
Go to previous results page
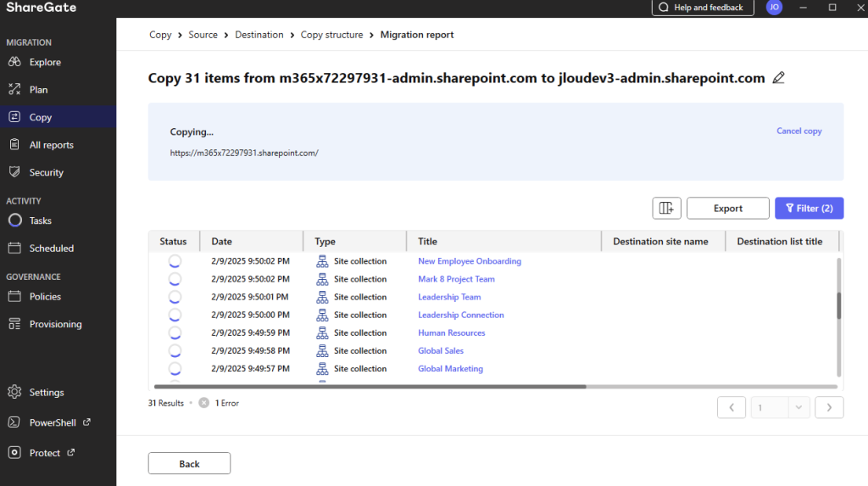tap(732, 408)
